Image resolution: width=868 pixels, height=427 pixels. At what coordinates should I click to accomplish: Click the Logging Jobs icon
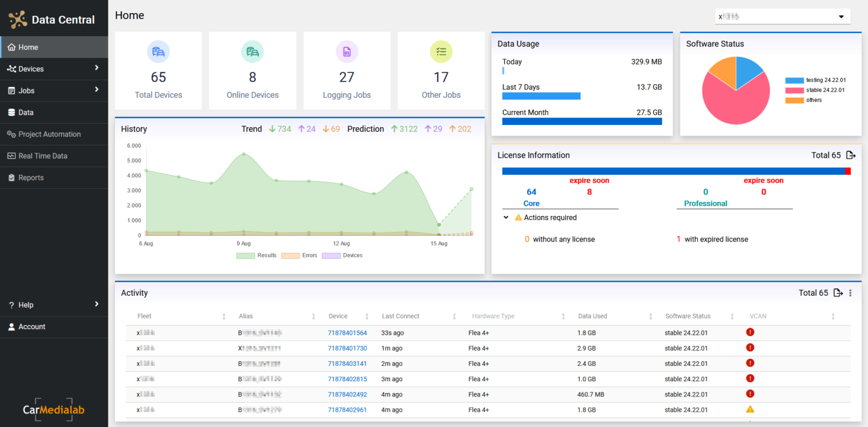346,51
